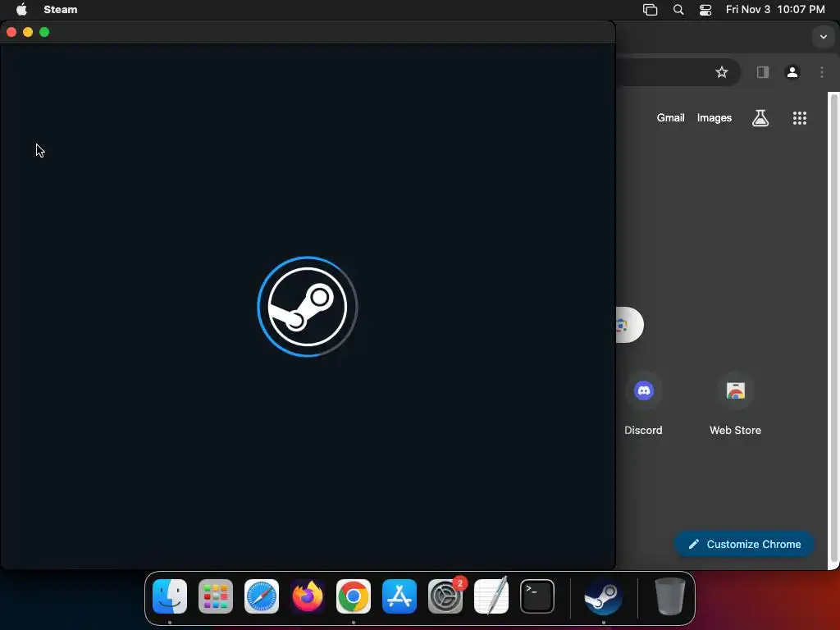Open the Chrome profile avatar

792,72
